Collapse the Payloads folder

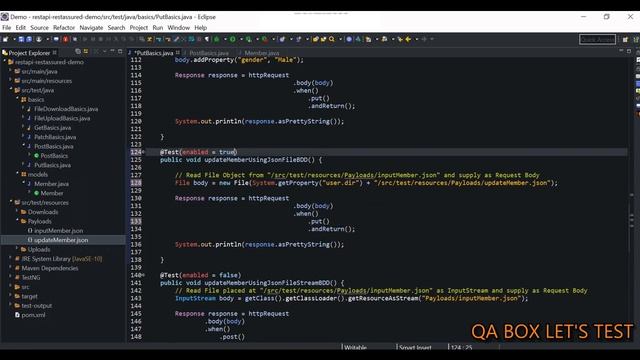click(x=18, y=220)
